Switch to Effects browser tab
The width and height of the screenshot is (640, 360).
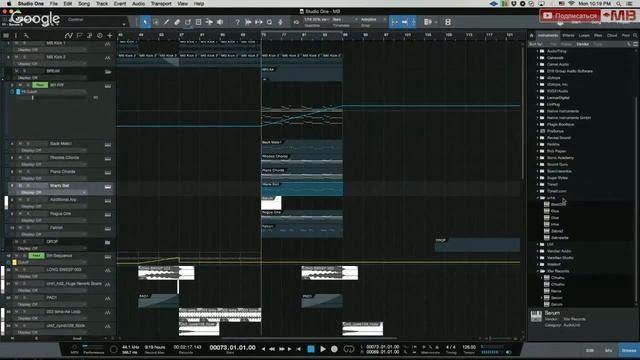coord(568,36)
